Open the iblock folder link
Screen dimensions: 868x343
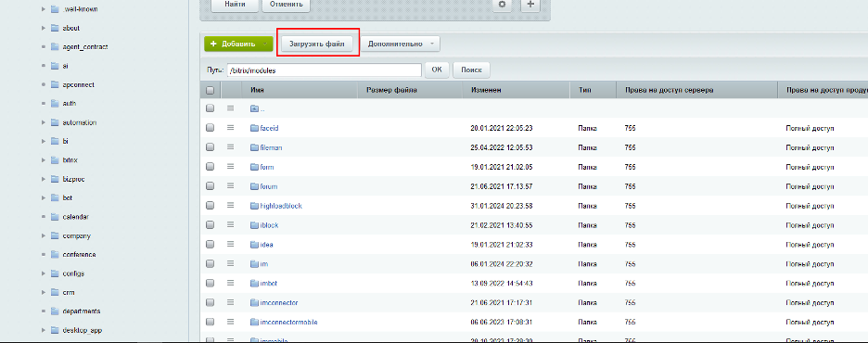[269, 225]
